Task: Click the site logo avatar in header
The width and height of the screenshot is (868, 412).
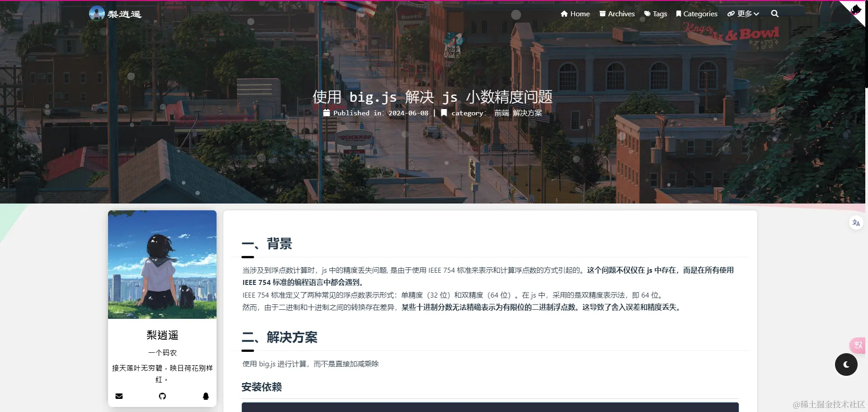Action: click(97, 14)
